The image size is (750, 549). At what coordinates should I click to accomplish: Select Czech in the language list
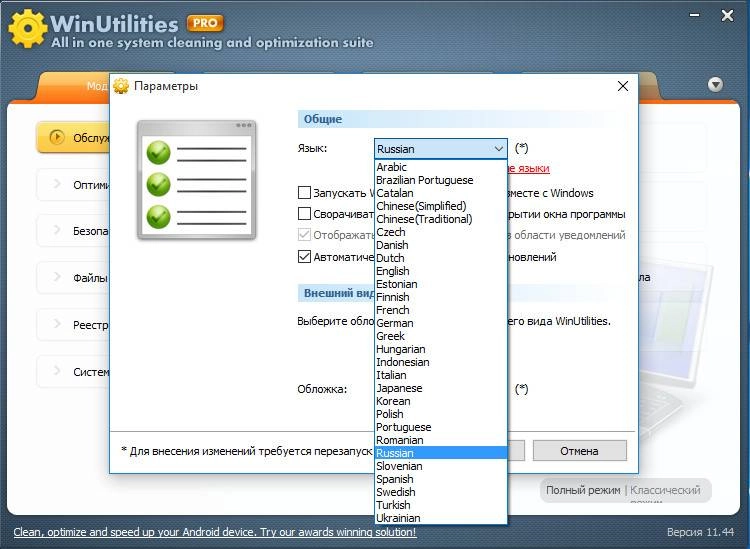[441, 232]
